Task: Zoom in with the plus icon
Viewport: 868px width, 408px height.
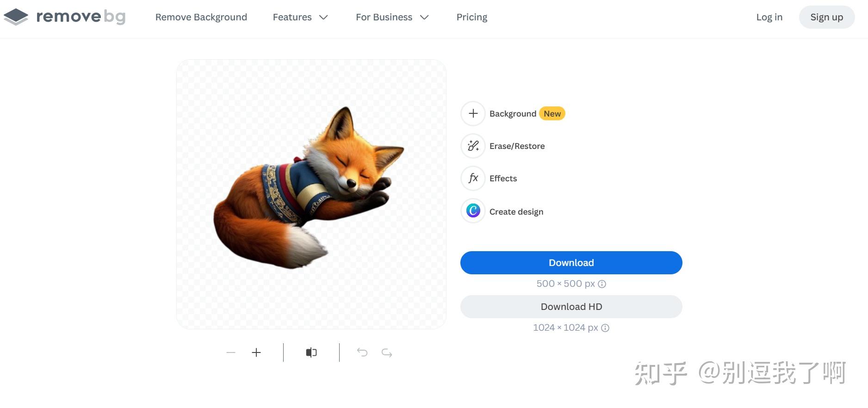Action: pyautogui.click(x=256, y=353)
